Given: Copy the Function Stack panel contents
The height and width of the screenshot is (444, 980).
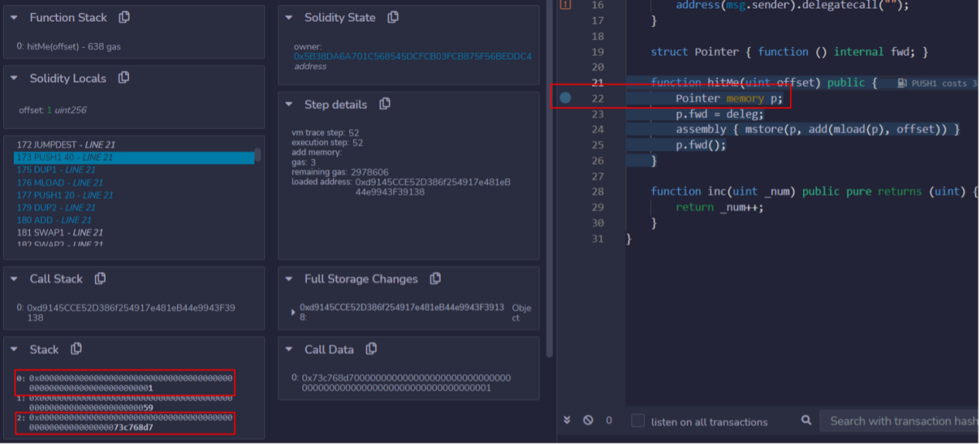Looking at the screenshot, I should pos(124,17).
